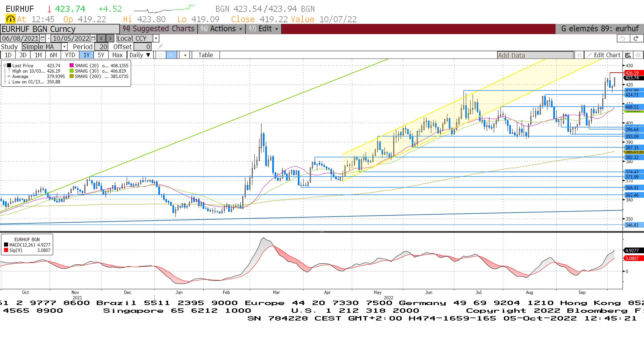This screenshot has height=337, width=644.
Task: Click the Edit Chart button
Action: (x=604, y=55)
